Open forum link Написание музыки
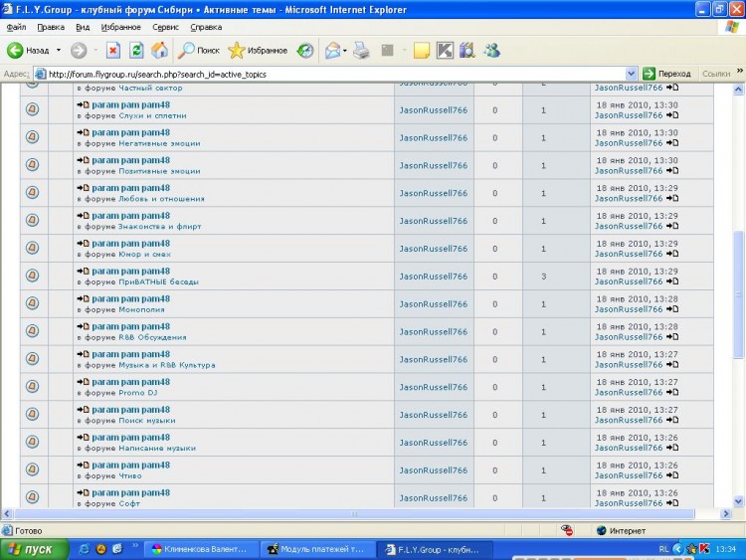Image resolution: width=746 pixels, height=560 pixels. [x=157, y=449]
